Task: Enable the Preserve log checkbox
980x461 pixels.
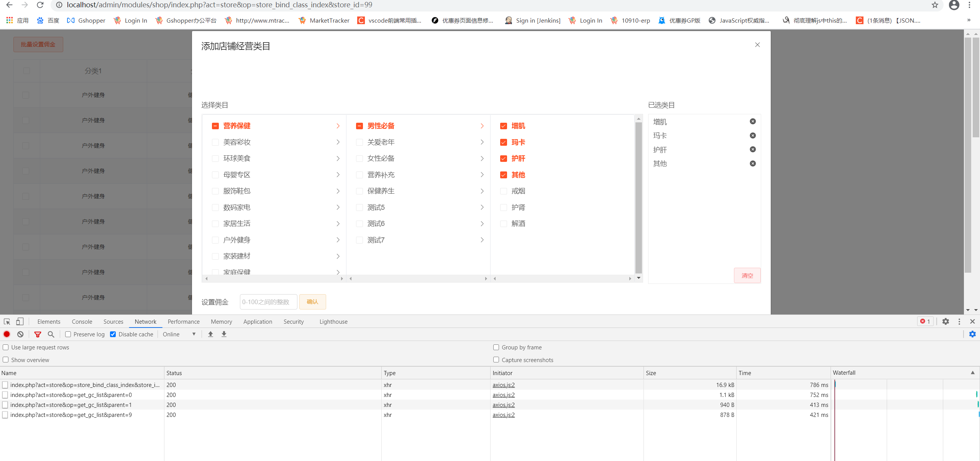Action: tap(68, 334)
